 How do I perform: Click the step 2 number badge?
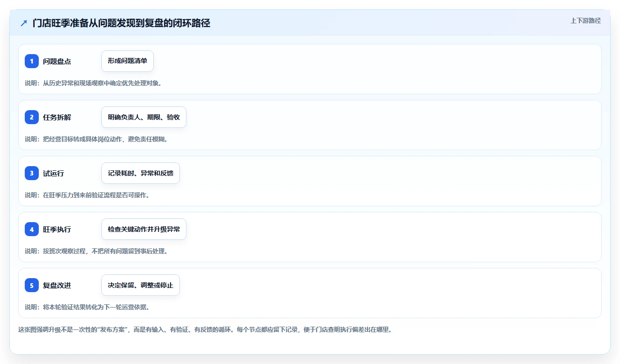pos(32,117)
